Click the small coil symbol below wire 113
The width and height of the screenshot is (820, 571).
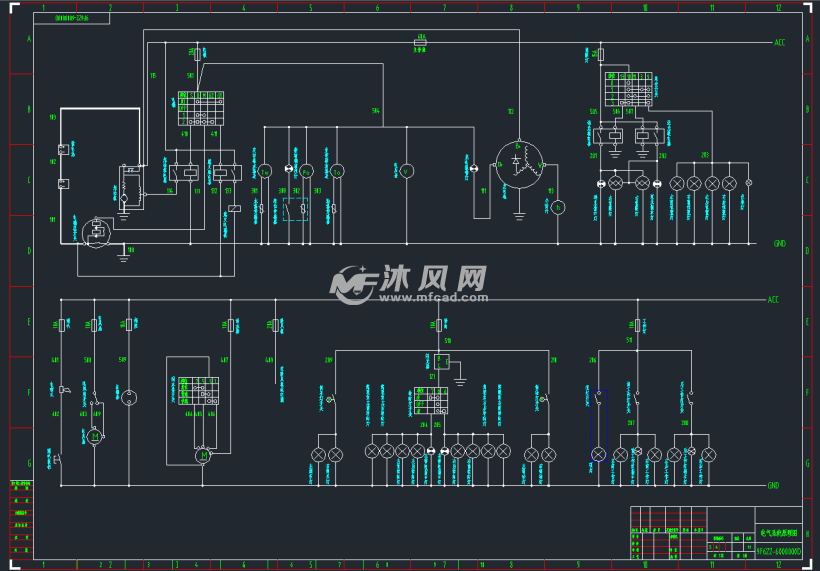234,208
